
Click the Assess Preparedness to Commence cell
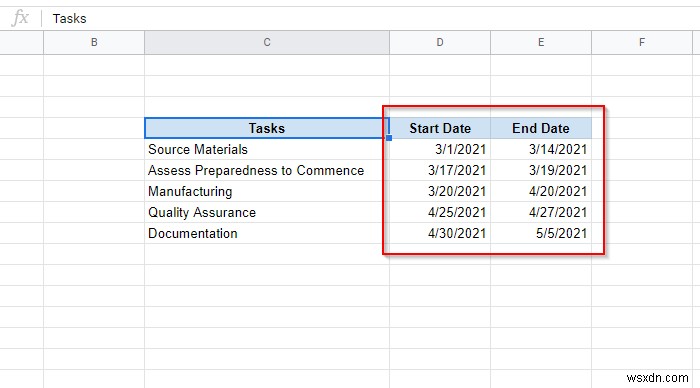tap(267, 170)
